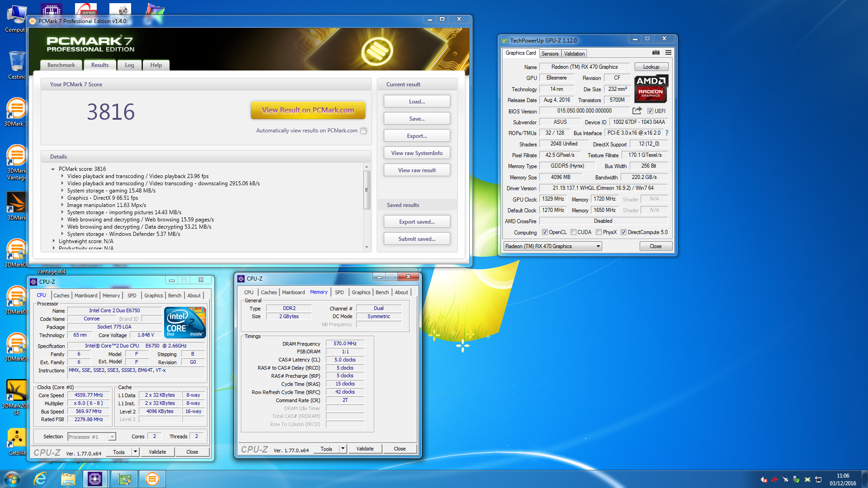Viewport: 868px width, 488px height.
Task: Open Tools dropdown arrow in left CPU-Z
Action: tap(135, 452)
